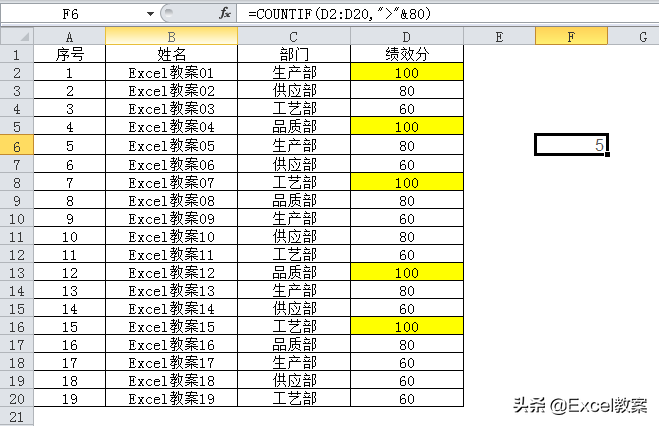Click the 部门 header cell

(294, 54)
